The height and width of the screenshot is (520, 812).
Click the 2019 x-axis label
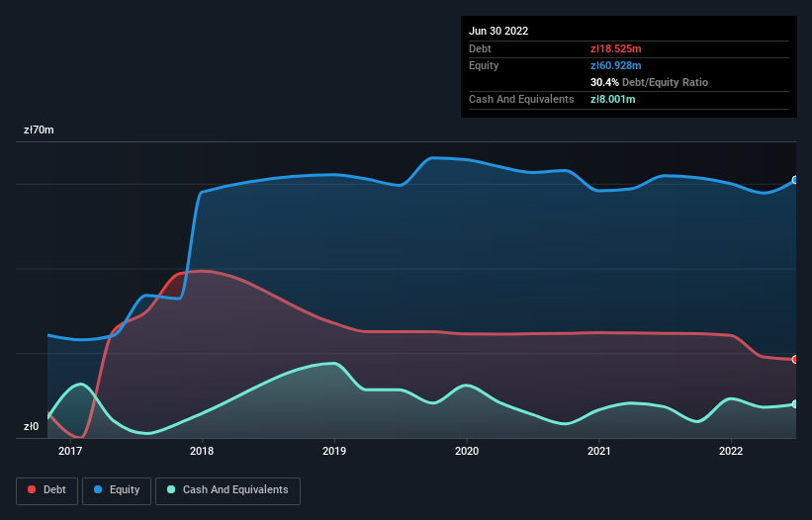tap(334, 451)
